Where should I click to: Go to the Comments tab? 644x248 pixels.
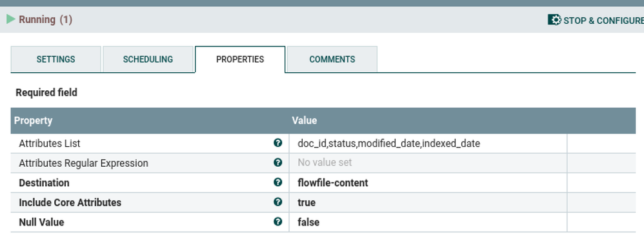coord(332,59)
